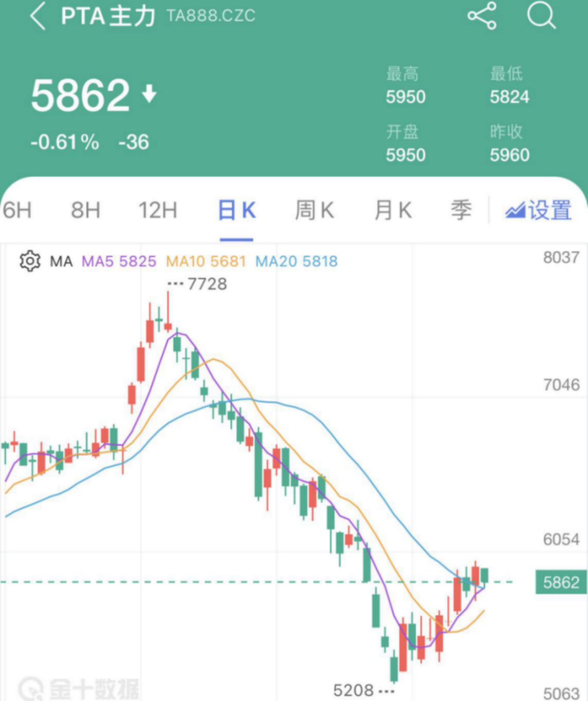Open MA indicator gear settings
This screenshot has width=588, height=701.
30,261
